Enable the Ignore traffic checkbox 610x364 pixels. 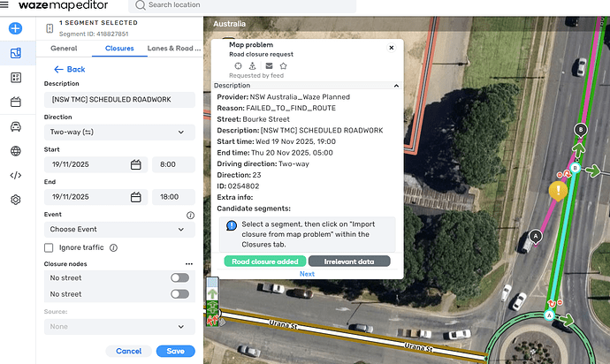tap(50, 248)
